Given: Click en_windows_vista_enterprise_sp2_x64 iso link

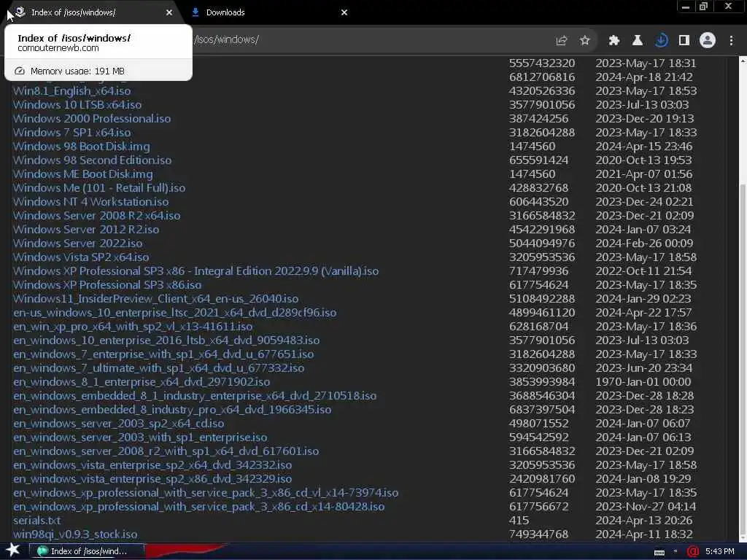Looking at the screenshot, I should point(152,464).
